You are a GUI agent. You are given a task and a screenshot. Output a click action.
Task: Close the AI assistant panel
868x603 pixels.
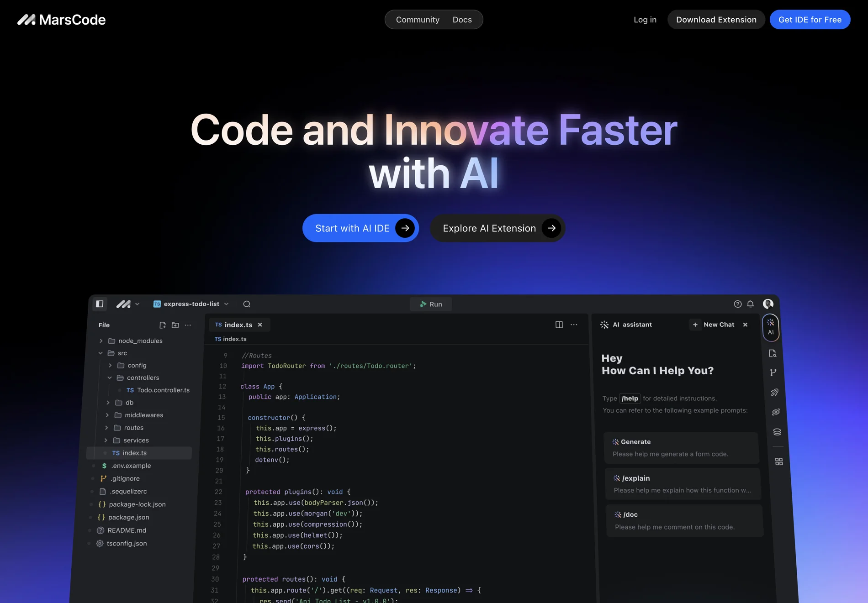pos(745,325)
